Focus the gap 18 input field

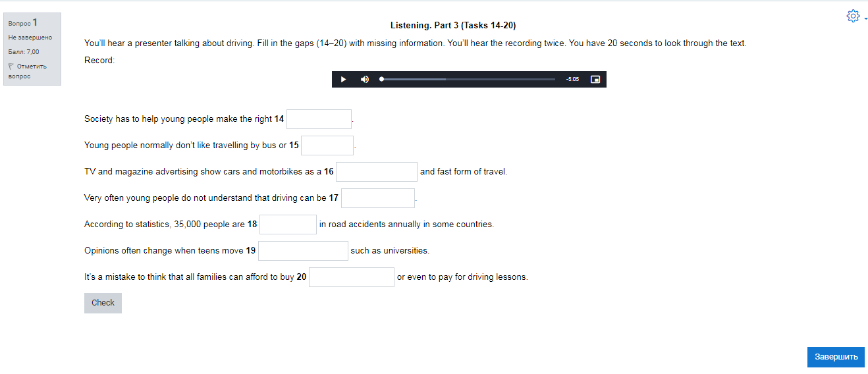(x=288, y=225)
